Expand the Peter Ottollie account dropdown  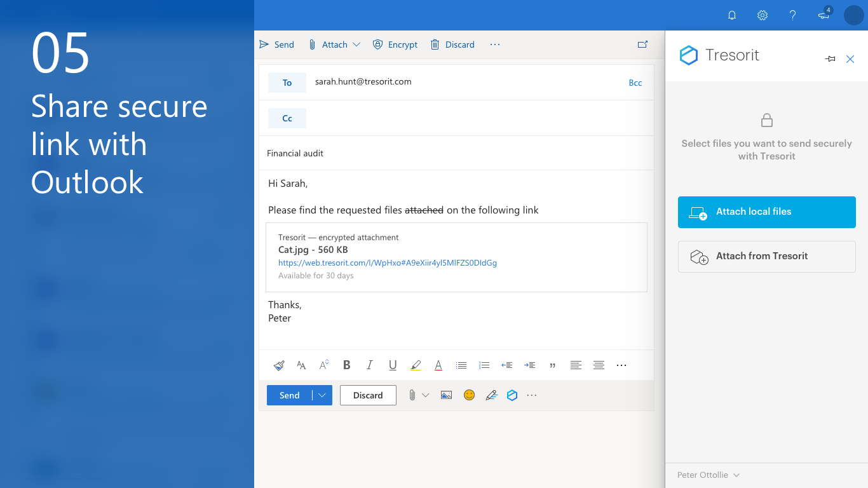709,475
